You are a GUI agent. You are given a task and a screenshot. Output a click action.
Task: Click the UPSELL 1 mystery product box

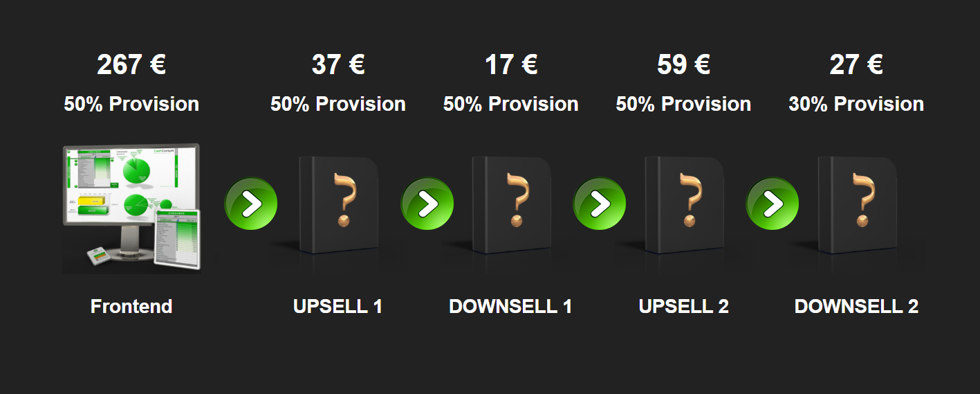(x=339, y=204)
